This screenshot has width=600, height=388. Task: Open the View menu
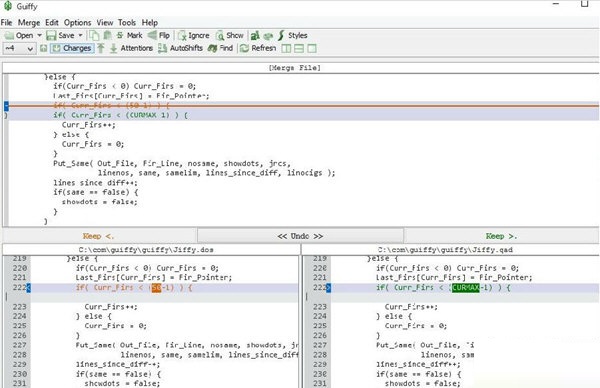point(104,23)
